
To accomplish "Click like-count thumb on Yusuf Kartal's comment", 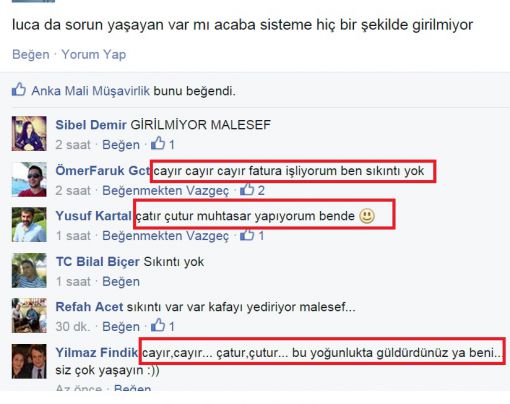I will point(247,234).
